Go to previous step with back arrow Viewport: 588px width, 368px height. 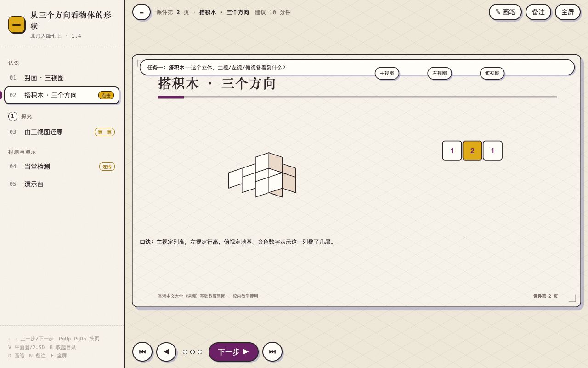(x=166, y=352)
